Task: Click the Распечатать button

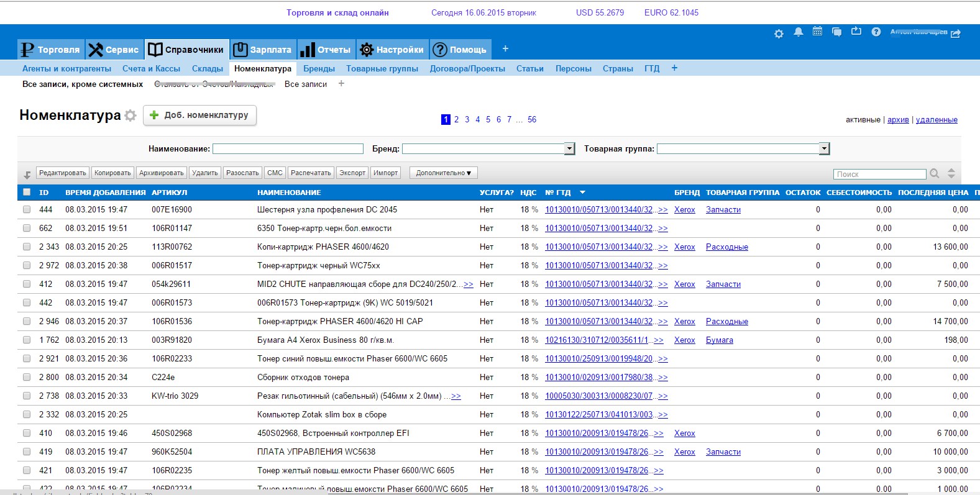Action: [311, 173]
